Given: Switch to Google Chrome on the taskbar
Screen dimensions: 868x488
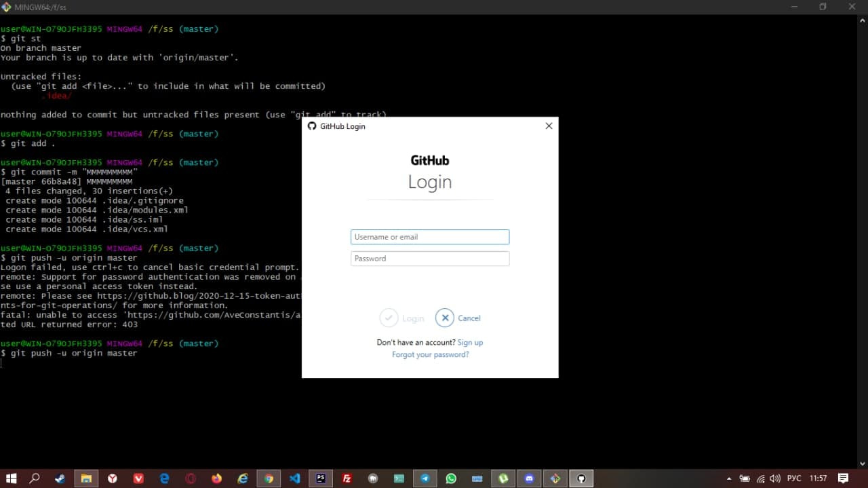Looking at the screenshot, I should pos(269,478).
